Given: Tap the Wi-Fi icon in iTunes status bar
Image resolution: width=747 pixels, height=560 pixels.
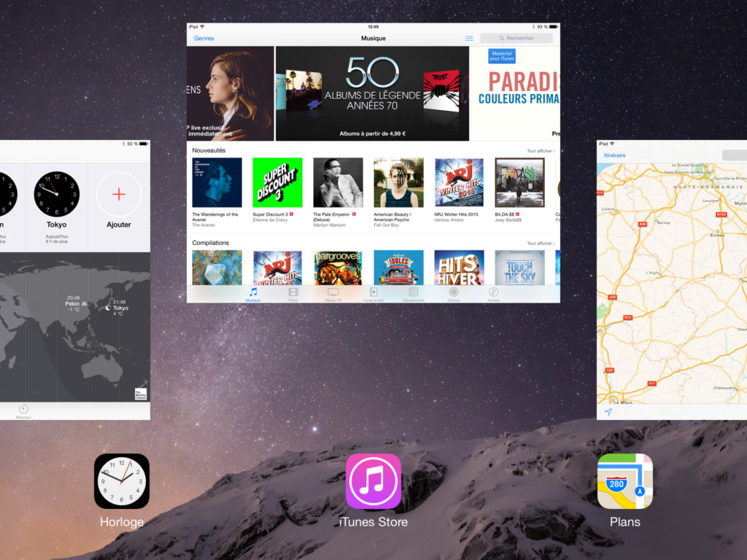Looking at the screenshot, I should [x=202, y=27].
